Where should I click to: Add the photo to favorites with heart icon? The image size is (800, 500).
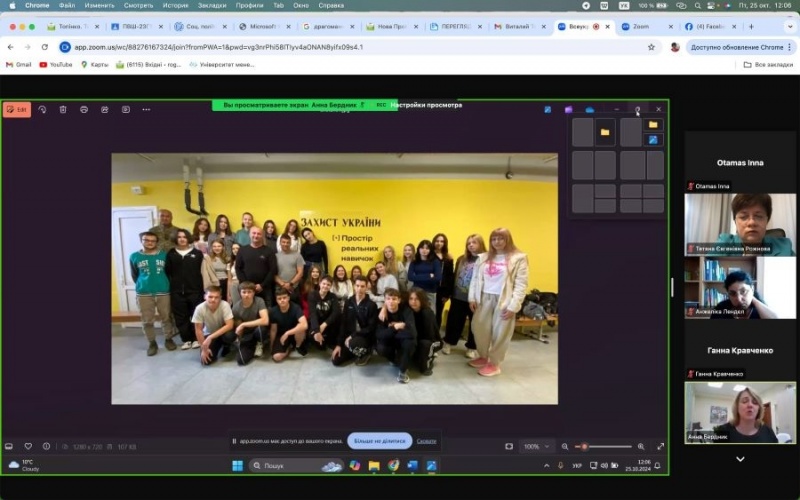28,446
